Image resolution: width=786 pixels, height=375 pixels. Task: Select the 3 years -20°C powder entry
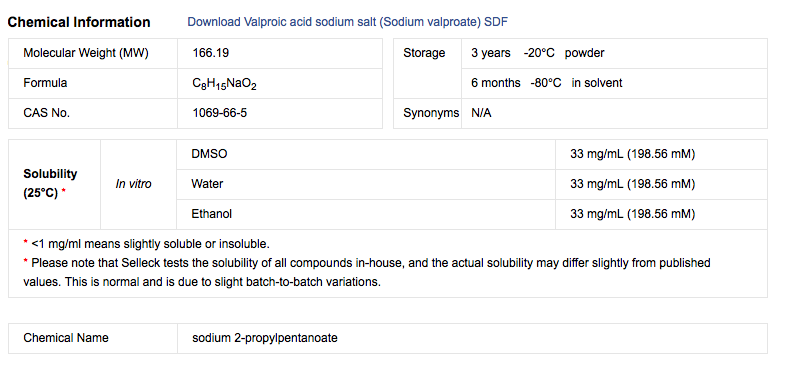pos(537,53)
